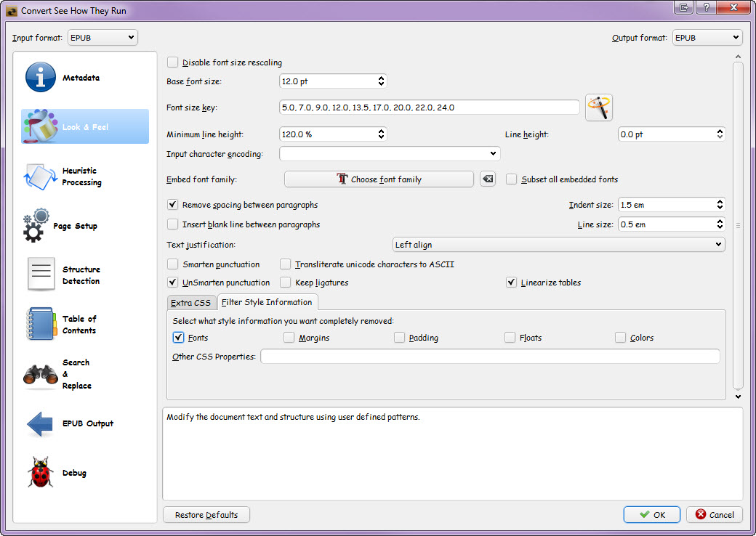The width and height of the screenshot is (756, 536).
Task: Check Keep ligatures option
Action: (286, 283)
